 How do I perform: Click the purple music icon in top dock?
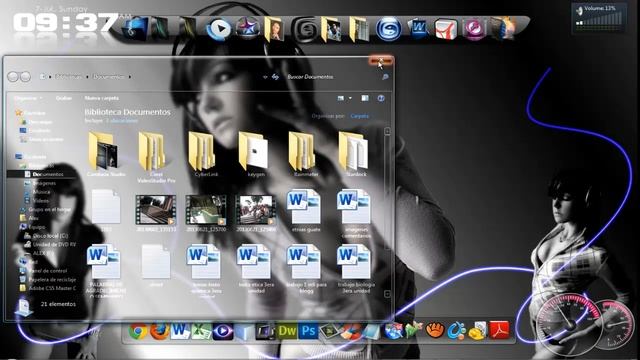click(x=474, y=29)
